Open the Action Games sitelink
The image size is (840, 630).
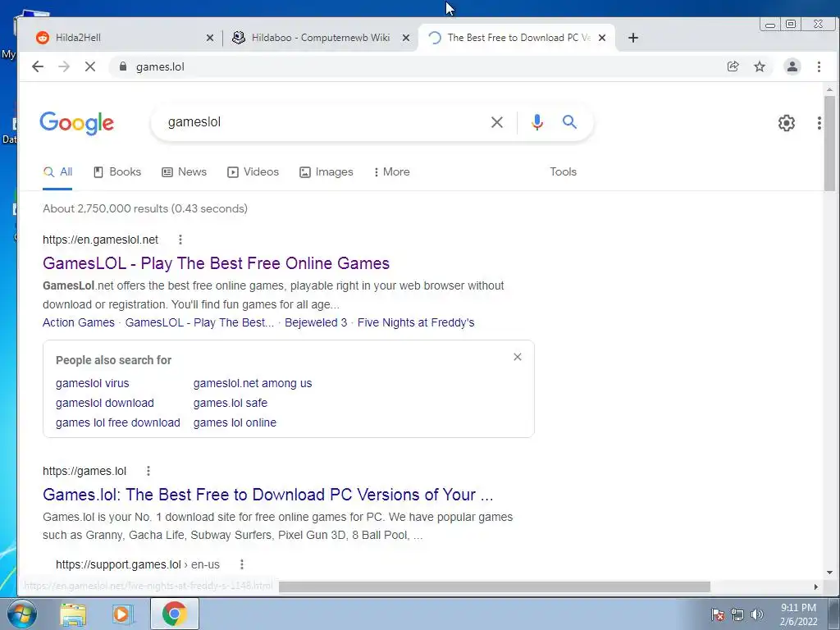(79, 322)
